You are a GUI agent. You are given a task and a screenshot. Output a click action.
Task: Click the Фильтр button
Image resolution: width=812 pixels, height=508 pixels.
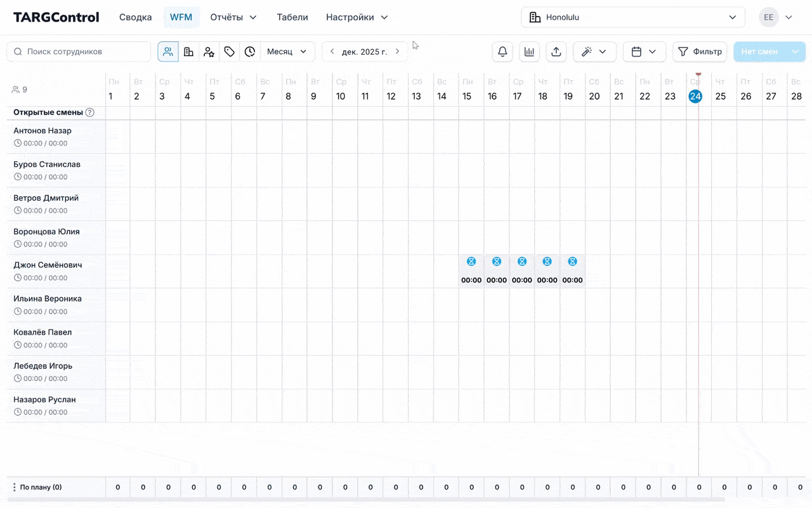tap(700, 51)
